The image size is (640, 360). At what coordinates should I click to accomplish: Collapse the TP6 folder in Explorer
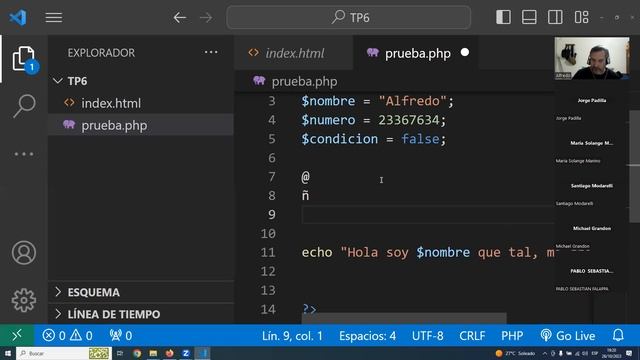pos(58,81)
